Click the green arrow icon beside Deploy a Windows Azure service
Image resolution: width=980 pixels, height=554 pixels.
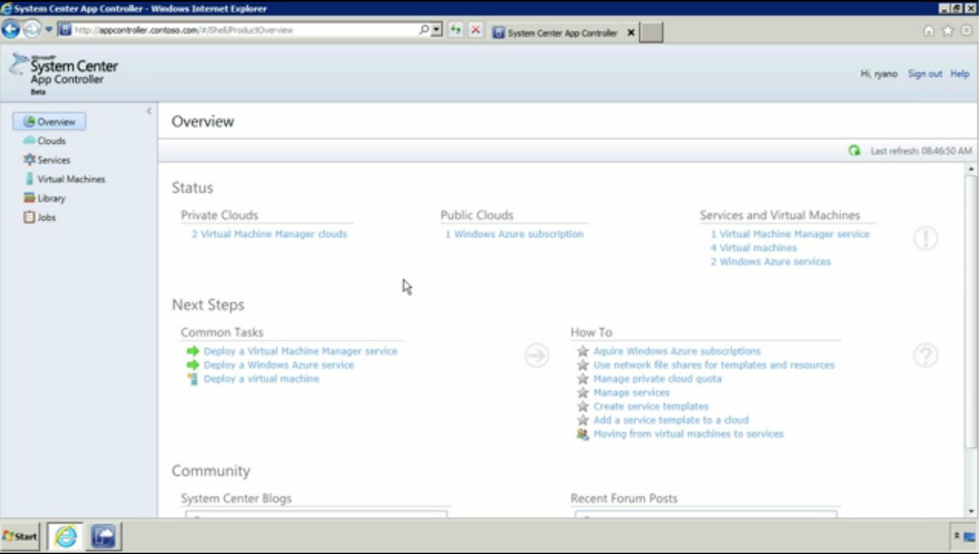[193, 365]
